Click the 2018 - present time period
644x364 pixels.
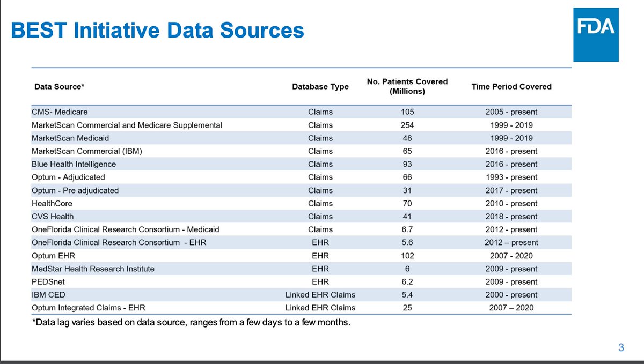coord(511,217)
